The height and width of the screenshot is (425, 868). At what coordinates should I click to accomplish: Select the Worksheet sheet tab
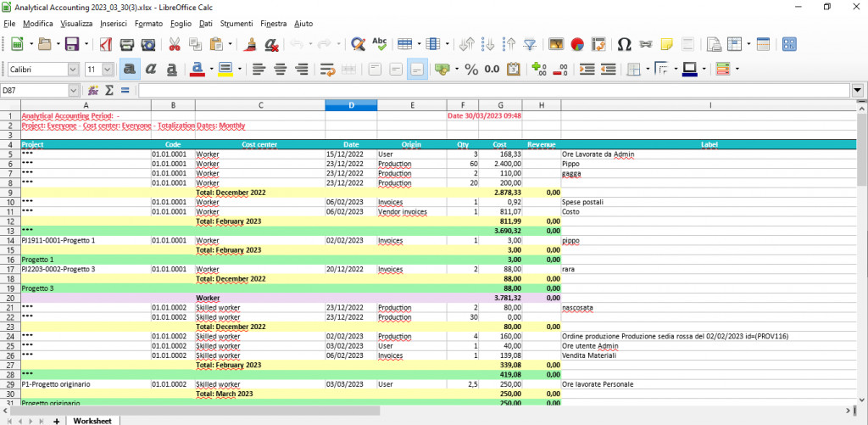pyautogui.click(x=92, y=420)
